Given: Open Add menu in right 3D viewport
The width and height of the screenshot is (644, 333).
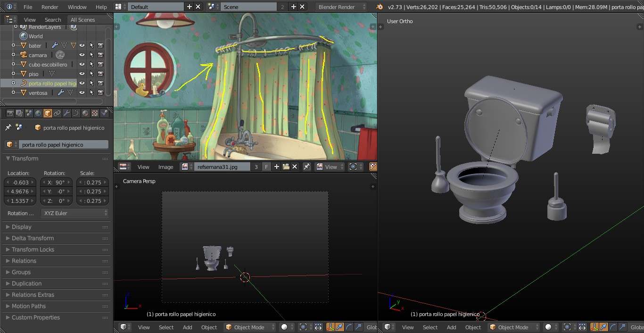Looking at the screenshot, I should click(x=451, y=327).
